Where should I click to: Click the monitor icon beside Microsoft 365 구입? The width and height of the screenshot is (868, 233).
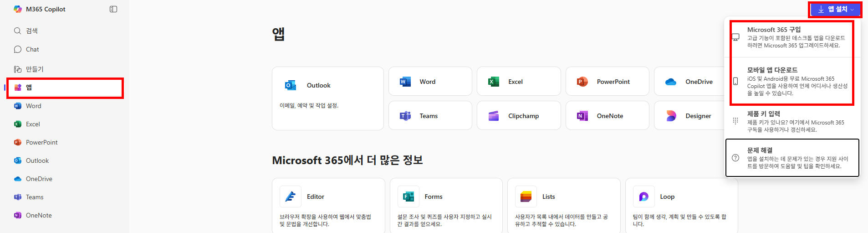pyautogui.click(x=735, y=37)
